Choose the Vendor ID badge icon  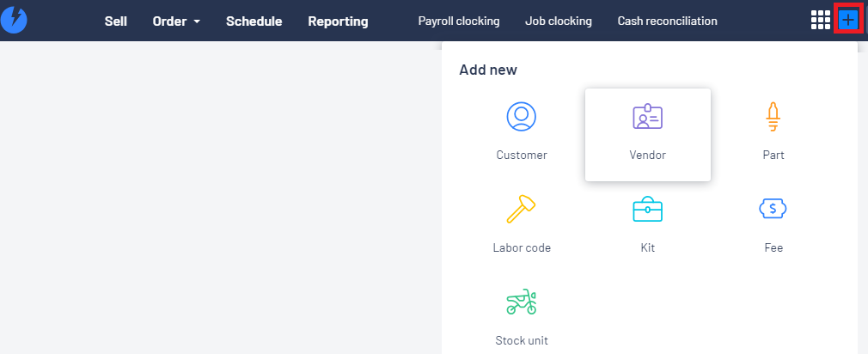pyautogui.click(x=648, y=116)
